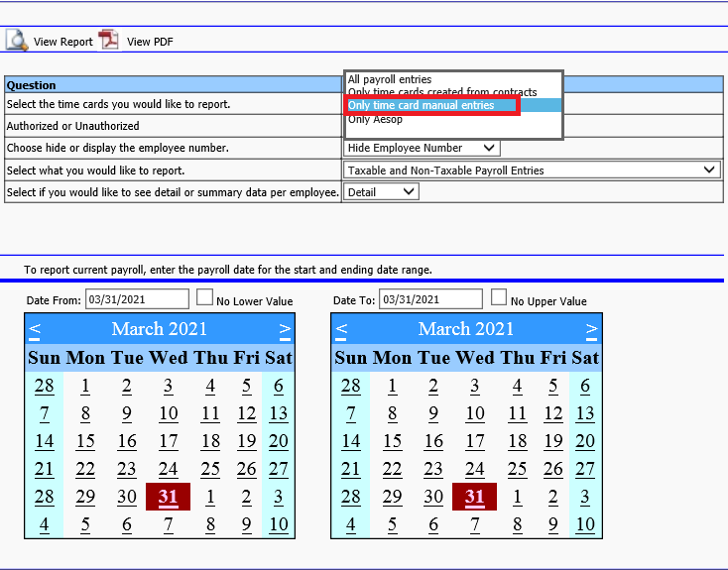This screenshot has height=570, width=728.
Task: Enable the No Lower Value checkbox
Action: click(204, 298)
